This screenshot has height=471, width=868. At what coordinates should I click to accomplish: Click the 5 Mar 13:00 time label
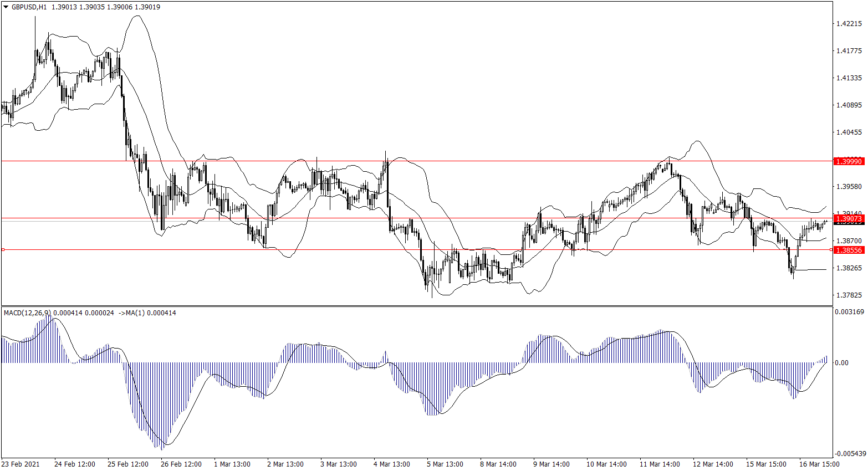point(445,464)
